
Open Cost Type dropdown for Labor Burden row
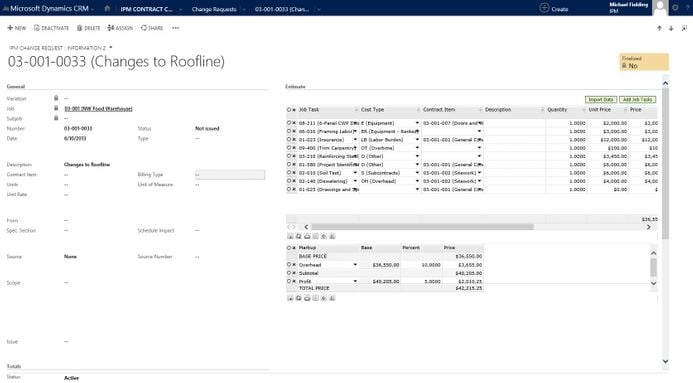coord(417,140)
